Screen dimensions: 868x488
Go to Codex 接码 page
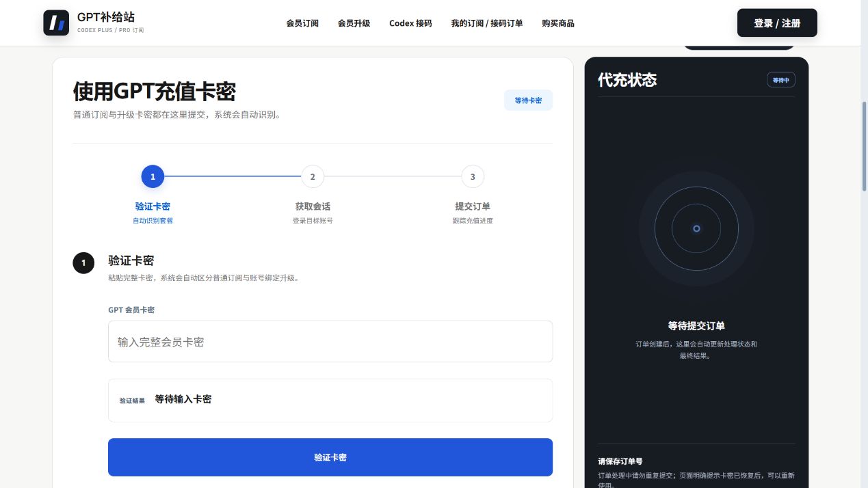[410, 23]
